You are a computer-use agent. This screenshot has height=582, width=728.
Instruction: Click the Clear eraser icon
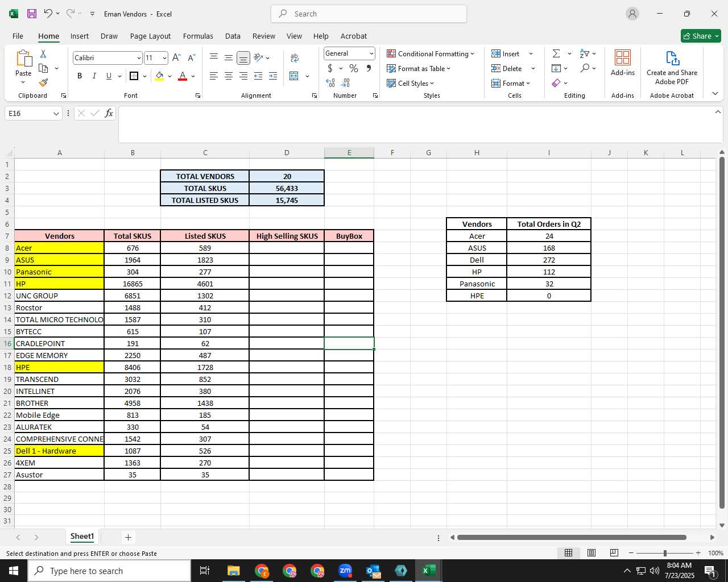point(556,83)
